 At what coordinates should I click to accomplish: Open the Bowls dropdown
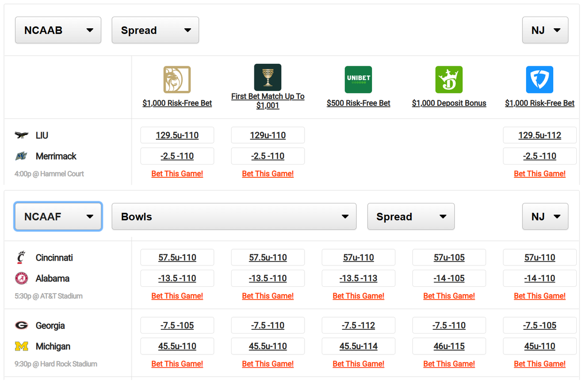coord(234,217)
